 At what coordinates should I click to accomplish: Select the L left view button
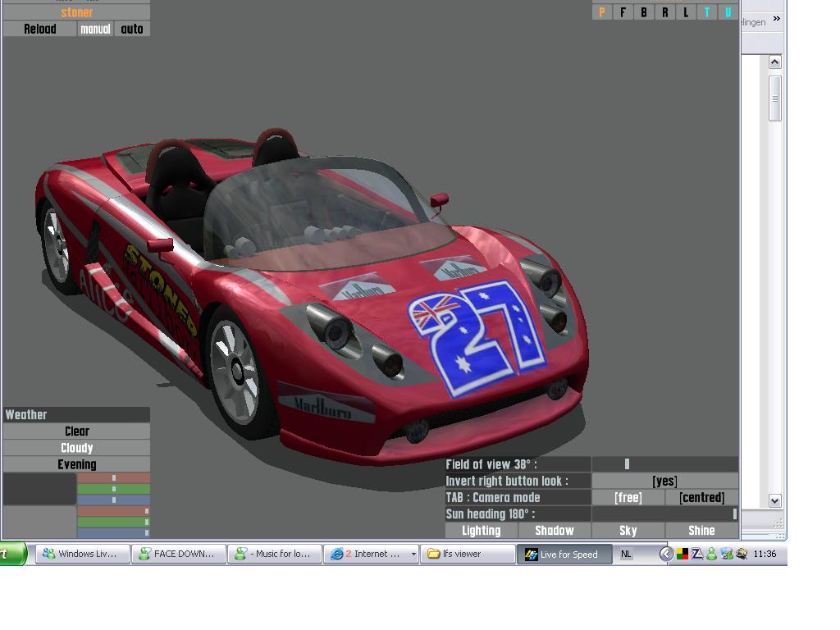click(x=686, y=11)
